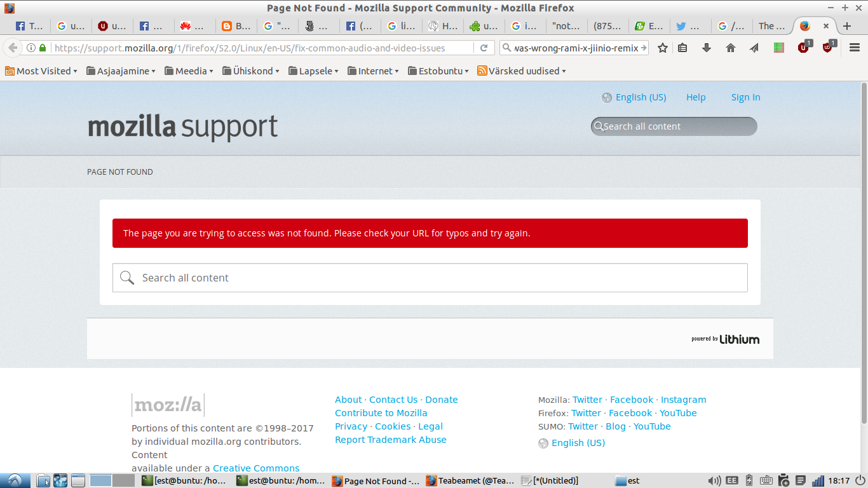Open the first red shield extension icon
Image resolution: width=868 pixels, height=488 pixels.
804,47
